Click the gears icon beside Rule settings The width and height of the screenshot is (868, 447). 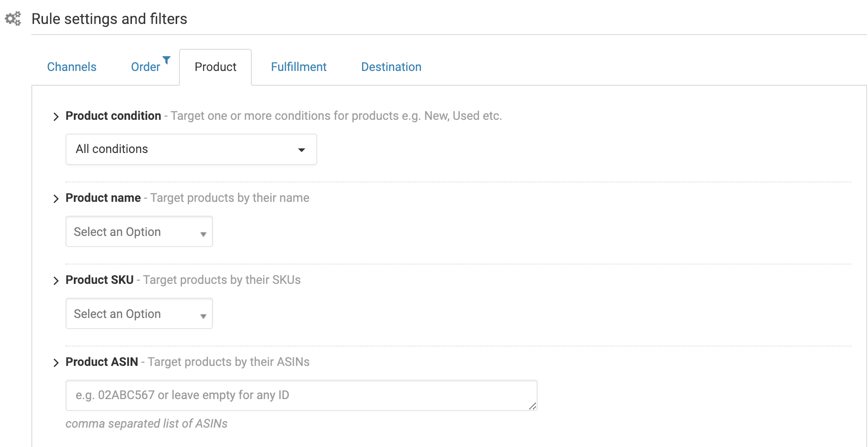point(13,18)
